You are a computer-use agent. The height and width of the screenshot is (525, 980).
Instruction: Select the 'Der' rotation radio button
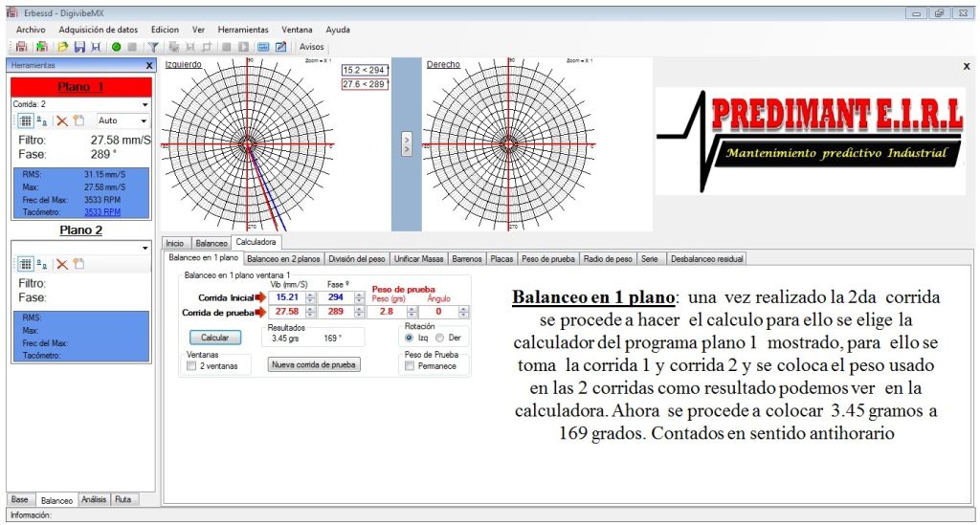(x=440, y=338)
